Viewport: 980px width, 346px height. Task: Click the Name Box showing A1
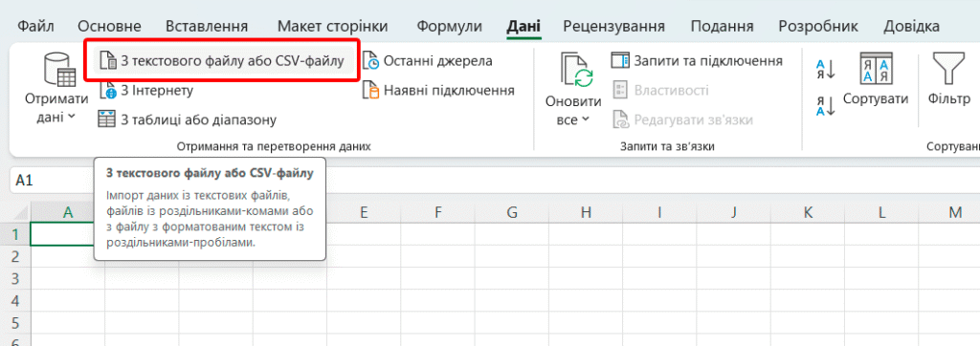point(52,181)
